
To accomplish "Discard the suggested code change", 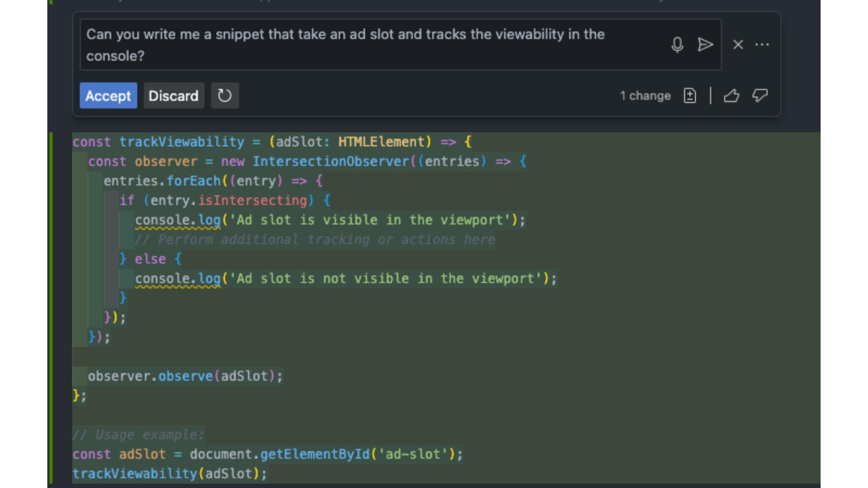I will 174,95.
